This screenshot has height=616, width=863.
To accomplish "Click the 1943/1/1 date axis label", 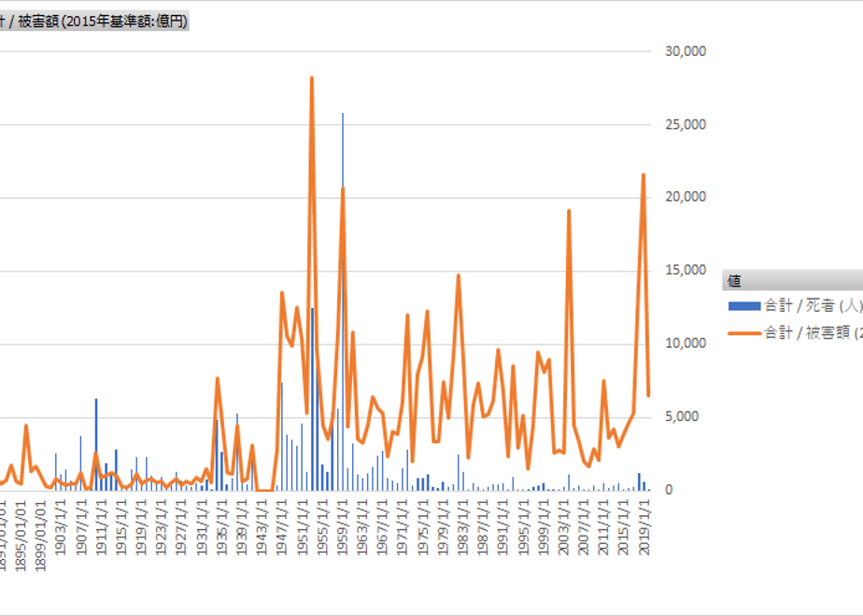I will (262, 527).
